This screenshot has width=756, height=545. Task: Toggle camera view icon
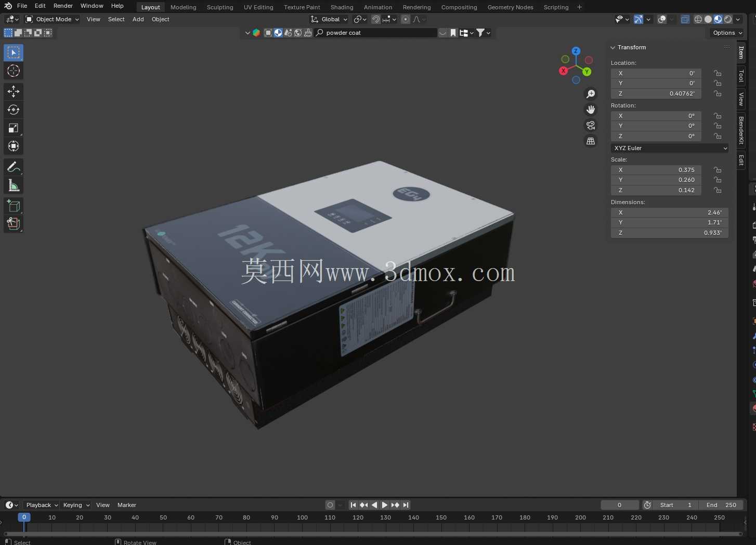(x=591, y=125)
